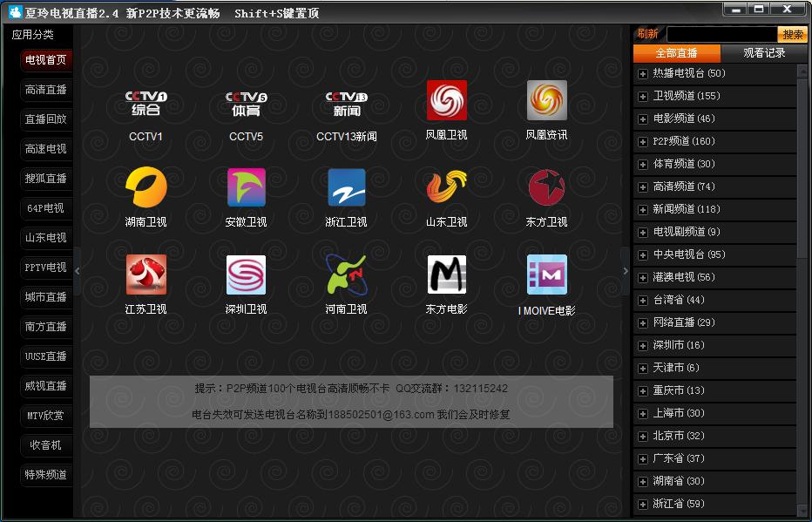
Task: Expand P2P频道 (160) category
Action: click(643, 142)
